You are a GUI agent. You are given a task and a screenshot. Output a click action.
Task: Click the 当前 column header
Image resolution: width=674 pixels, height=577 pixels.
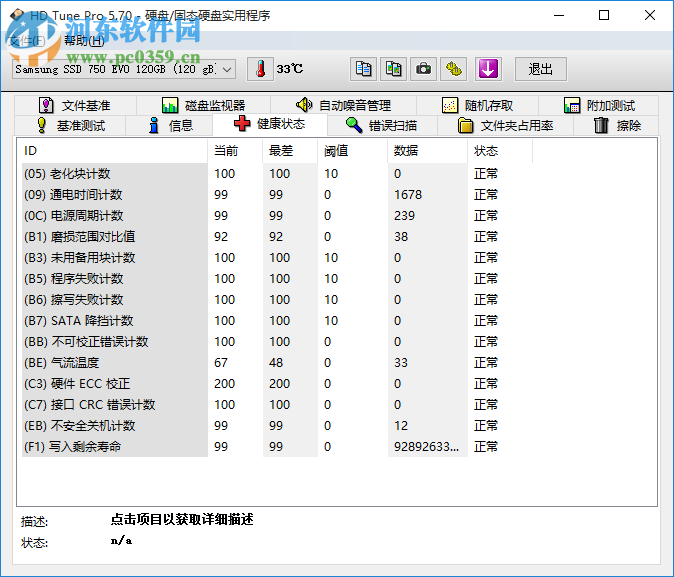coord(235,151)
